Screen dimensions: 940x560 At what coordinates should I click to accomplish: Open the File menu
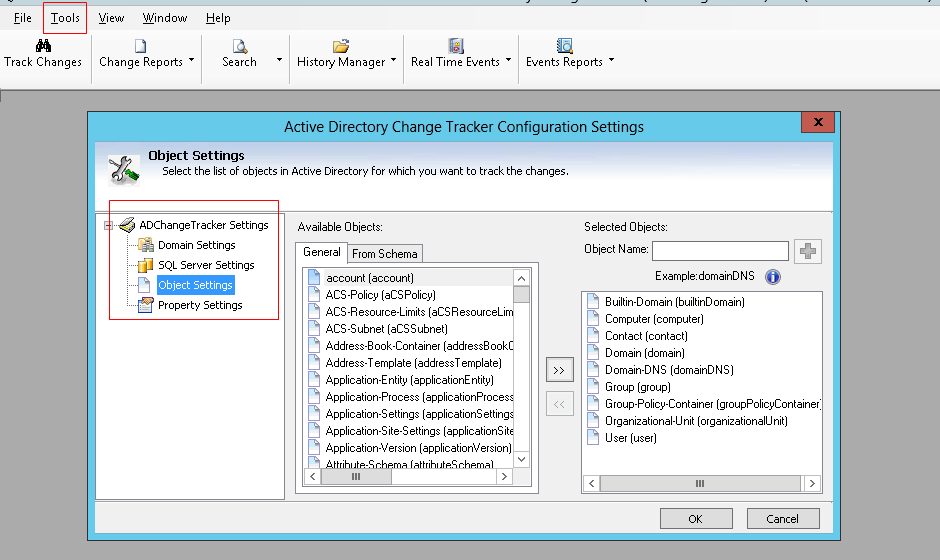(x=23, y=18)
